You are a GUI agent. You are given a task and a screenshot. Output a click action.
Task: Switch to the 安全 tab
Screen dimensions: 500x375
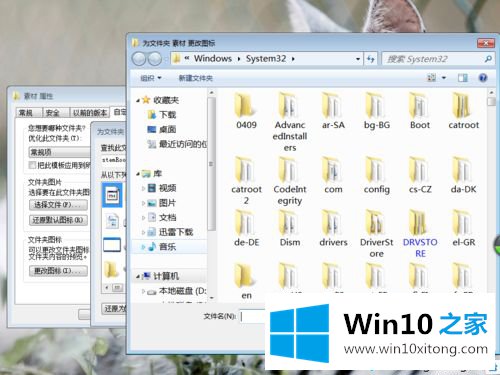pyautogui.click(x=55, y=113)
